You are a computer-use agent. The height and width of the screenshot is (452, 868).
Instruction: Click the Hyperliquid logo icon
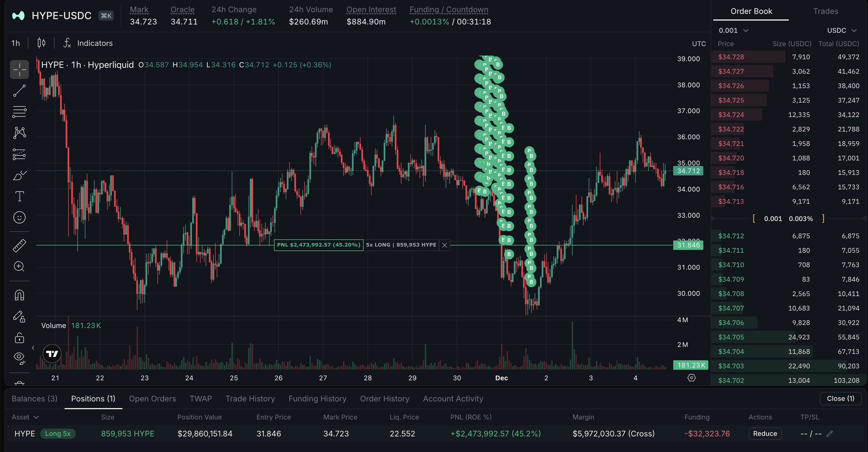pyautogui.click(x=18, y=16)
